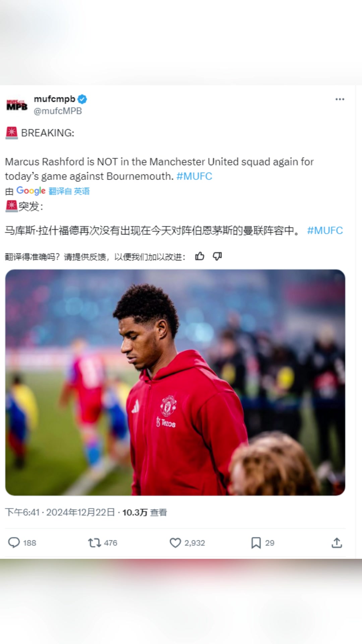Click the retweet arrows icon
Viewport: 362px width, 644px height.
pyautogui.click(x=95, y=543)
